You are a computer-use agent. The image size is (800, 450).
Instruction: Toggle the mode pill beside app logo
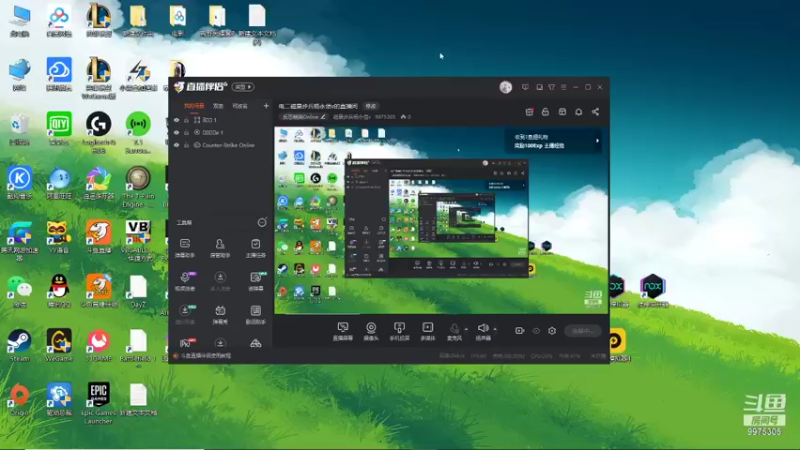tap(243, 87)
